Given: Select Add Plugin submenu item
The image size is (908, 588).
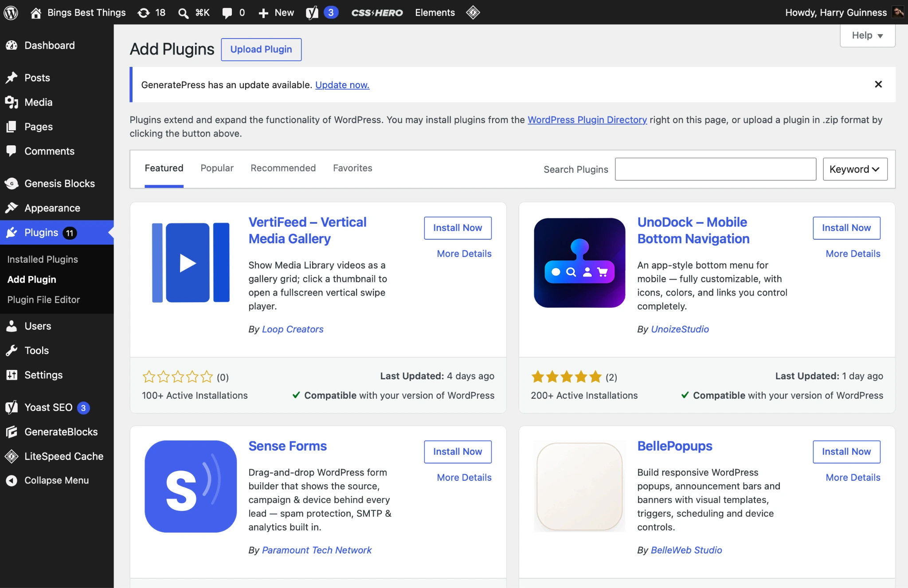Looking at the screenshot, I should 32,280.
